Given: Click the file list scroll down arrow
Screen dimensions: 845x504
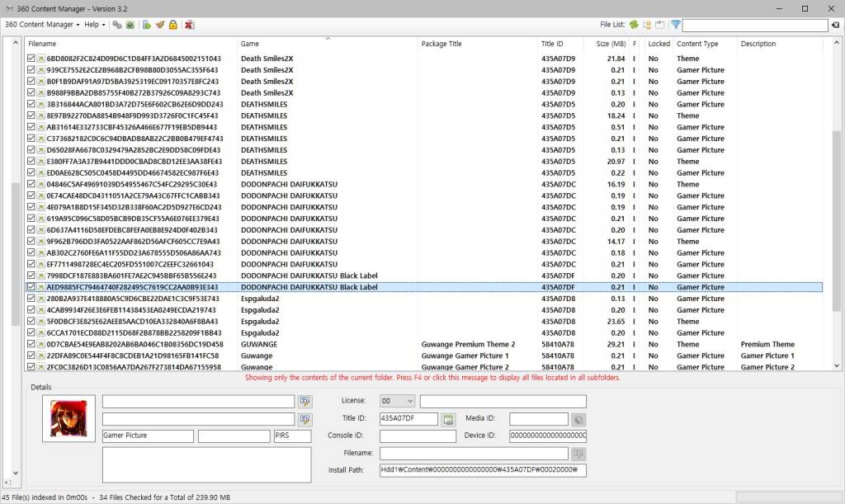Looking at the screenshot, I should (836, 365).
